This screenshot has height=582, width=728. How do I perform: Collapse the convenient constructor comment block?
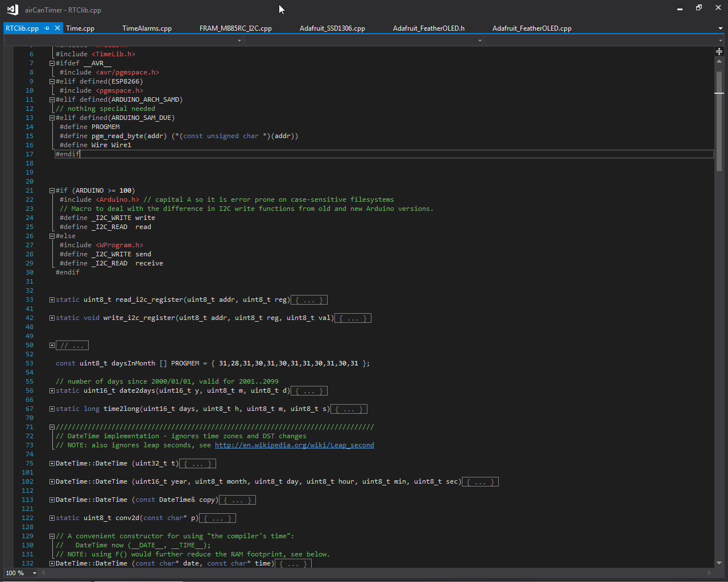[x=52, y=536]
